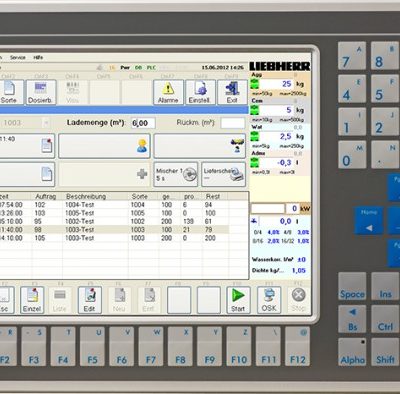Select vehicle via truck driver icon button
The height and width of the screenshot is (394, 400).
click(x=200, y=146)
